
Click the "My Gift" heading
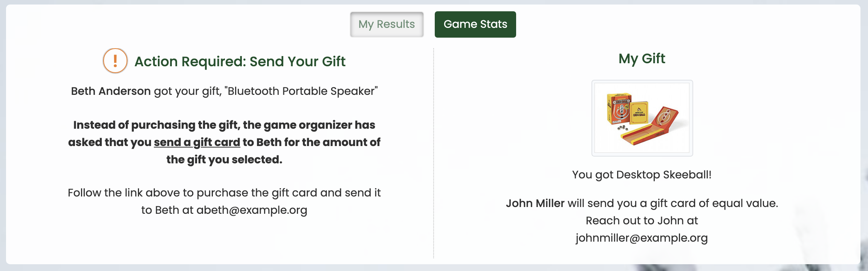[642, 59]
